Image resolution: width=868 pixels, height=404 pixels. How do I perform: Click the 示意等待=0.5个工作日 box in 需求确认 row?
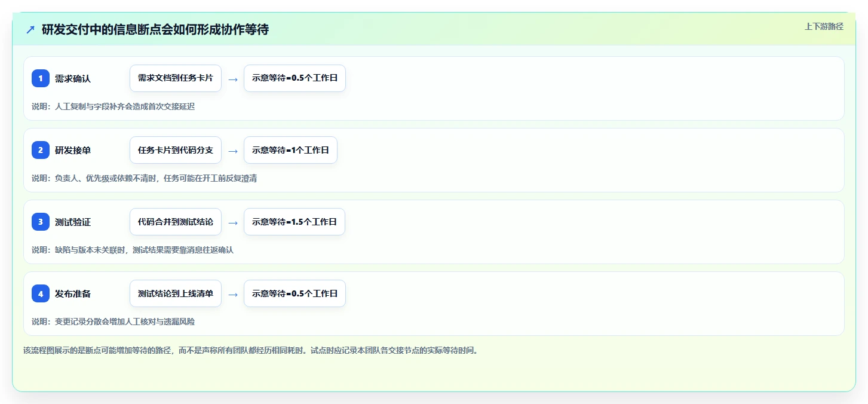pos(295,78)
